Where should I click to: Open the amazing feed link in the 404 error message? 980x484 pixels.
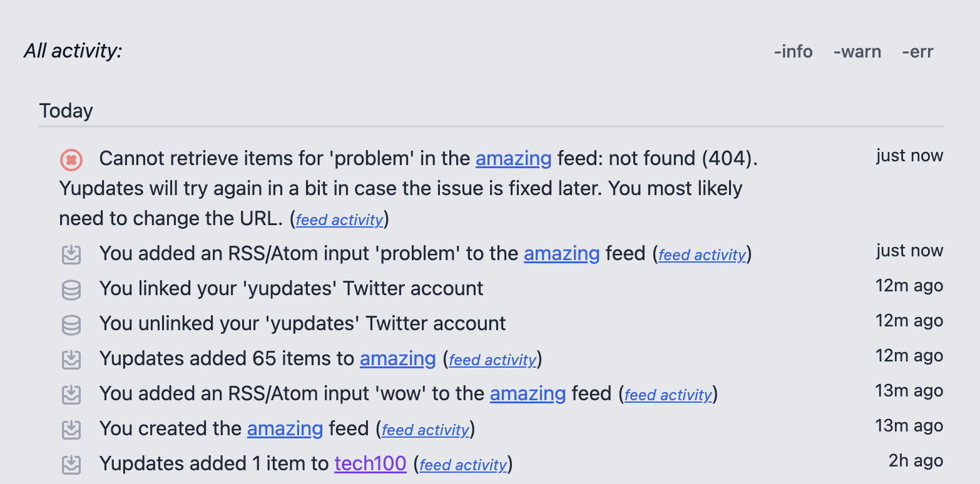pos(513,159)
